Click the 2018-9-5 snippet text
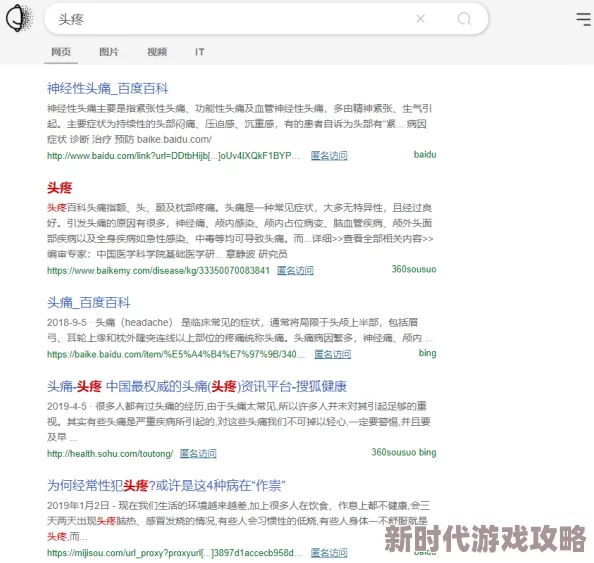The height and width of the screenshot is (563, 594). 240,330
